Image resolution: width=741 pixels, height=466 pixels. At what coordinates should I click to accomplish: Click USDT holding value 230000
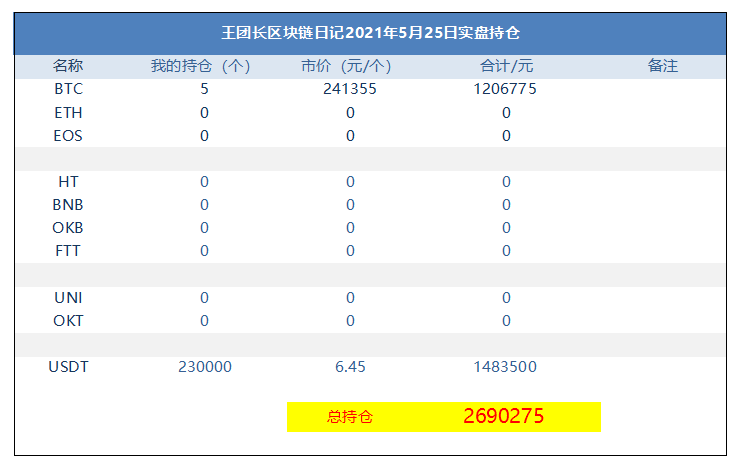(205, 367)
